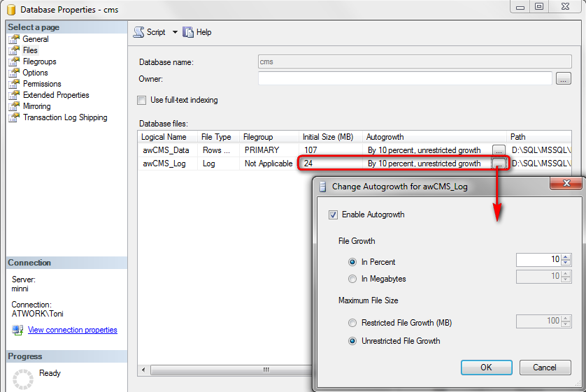Open the Script dropdown arrow
The image size is (586, 392).
tap(175, 32)
